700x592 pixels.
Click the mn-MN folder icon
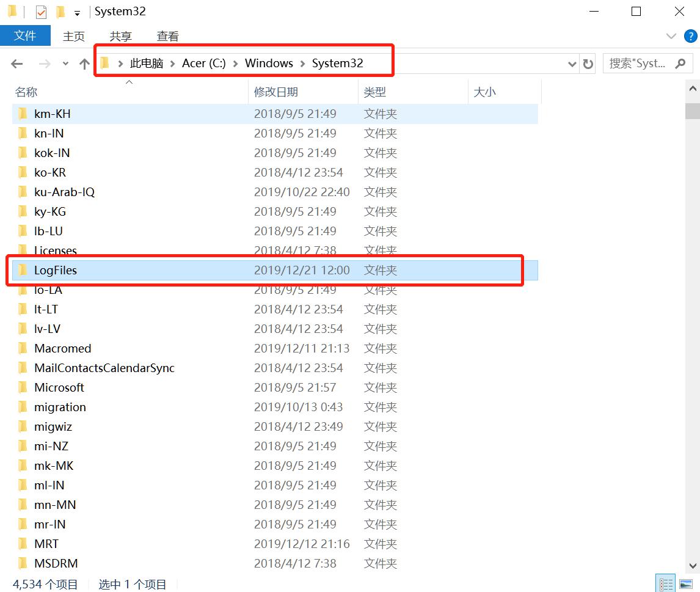23,505
